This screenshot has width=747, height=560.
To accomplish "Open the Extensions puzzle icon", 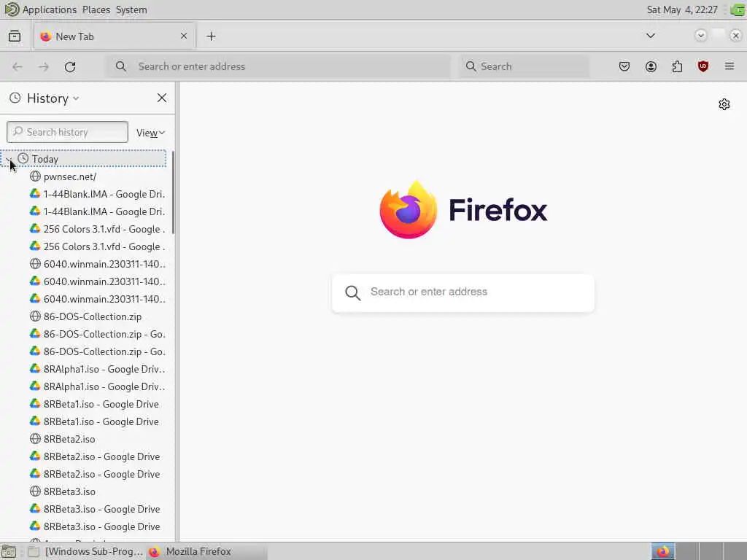I will pyautogui.click(x=677, y=66).
